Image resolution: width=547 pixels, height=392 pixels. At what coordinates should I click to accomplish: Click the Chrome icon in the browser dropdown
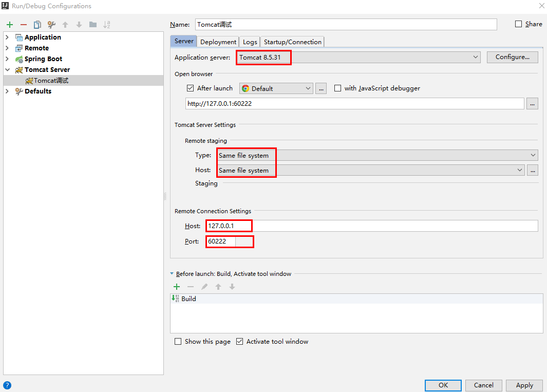click(246, 88)
